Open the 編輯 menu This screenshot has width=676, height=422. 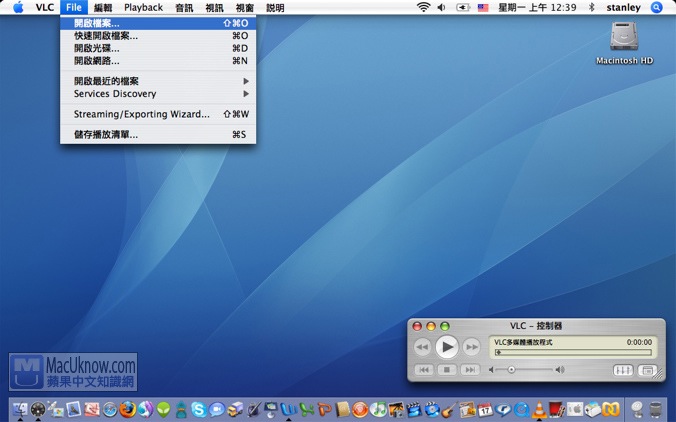[x=103, y=7]
